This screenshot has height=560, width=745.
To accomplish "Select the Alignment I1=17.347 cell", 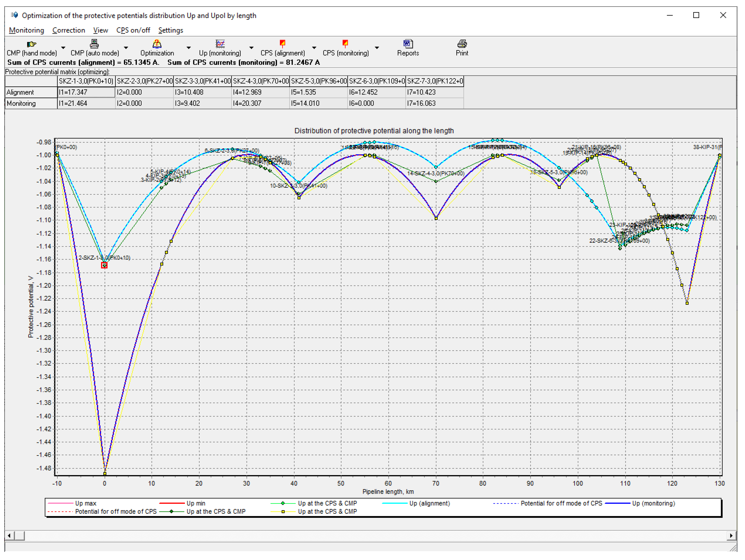I will pos(86,92).
